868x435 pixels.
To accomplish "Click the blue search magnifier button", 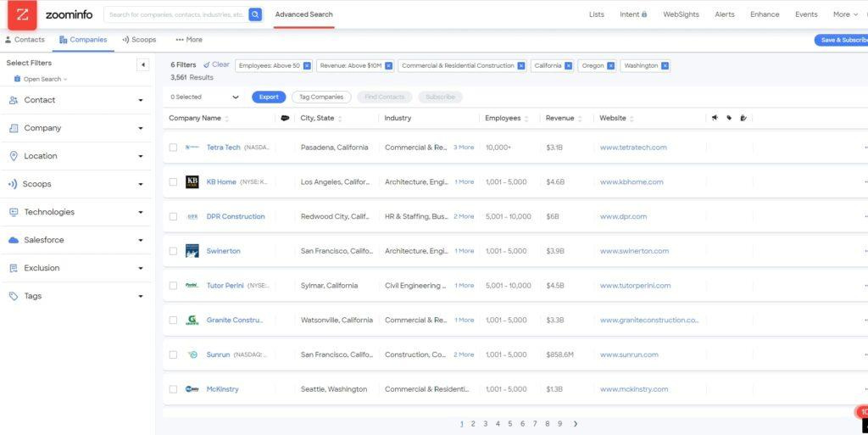I will coord(255,15).
